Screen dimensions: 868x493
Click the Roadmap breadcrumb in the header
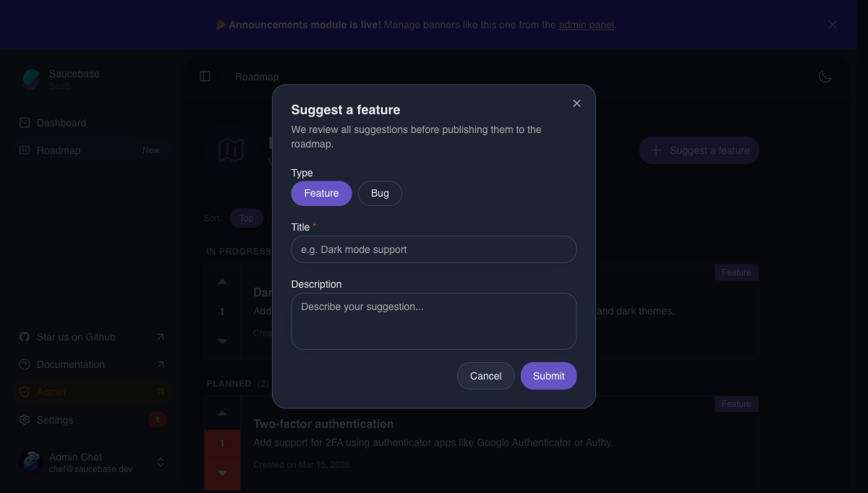pos(257,76)
